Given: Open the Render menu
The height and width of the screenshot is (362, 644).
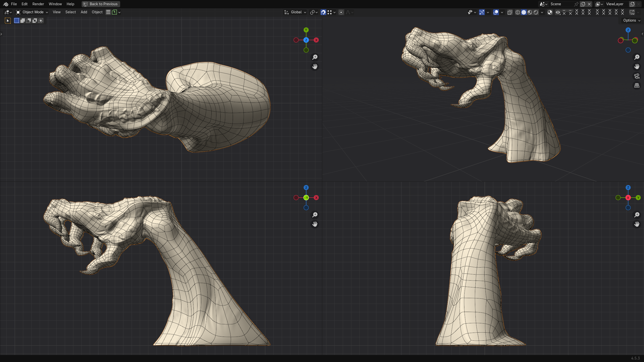Looking at the screenshot, I should [38, 4].
